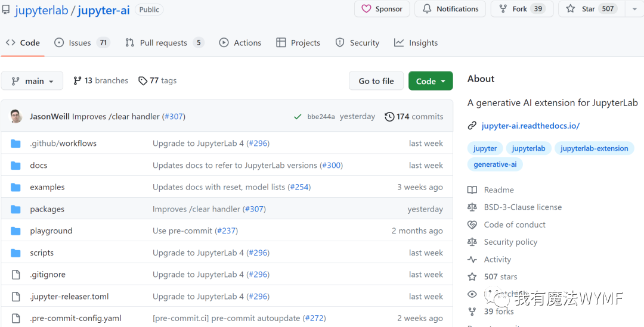Open the docs folder
Viewport: 644px width, 327px height.
(x=39, y=166)
